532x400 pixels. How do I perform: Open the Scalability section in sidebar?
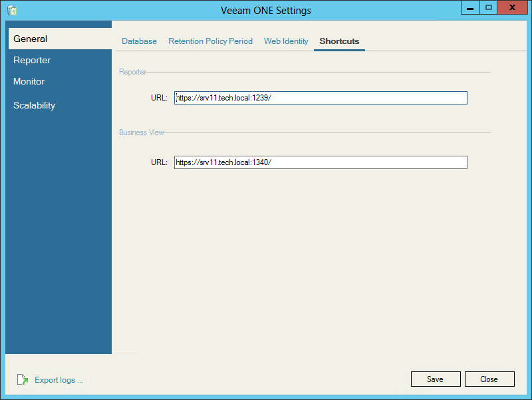tap(35, 105)
